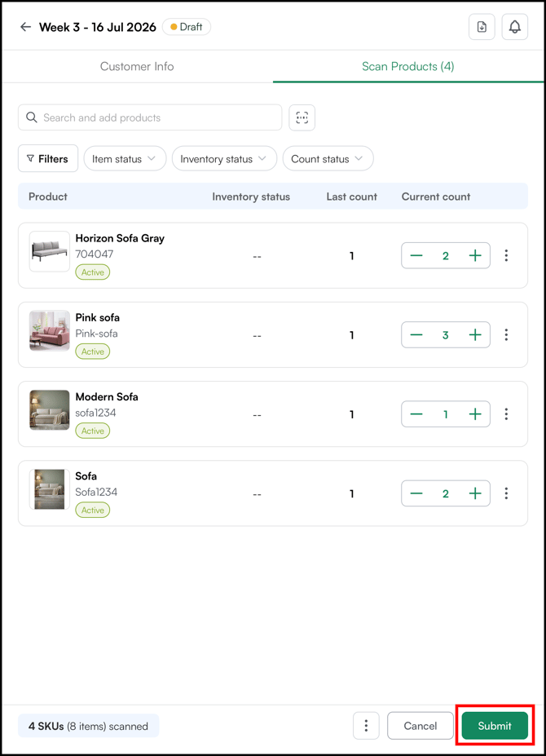Expand the Item status dropdown
This screenshot has height=756, width=546.
125,159
